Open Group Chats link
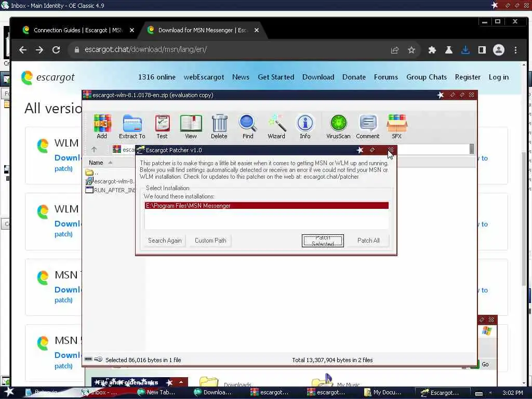The image size is (532, 399). click(427, 77)
